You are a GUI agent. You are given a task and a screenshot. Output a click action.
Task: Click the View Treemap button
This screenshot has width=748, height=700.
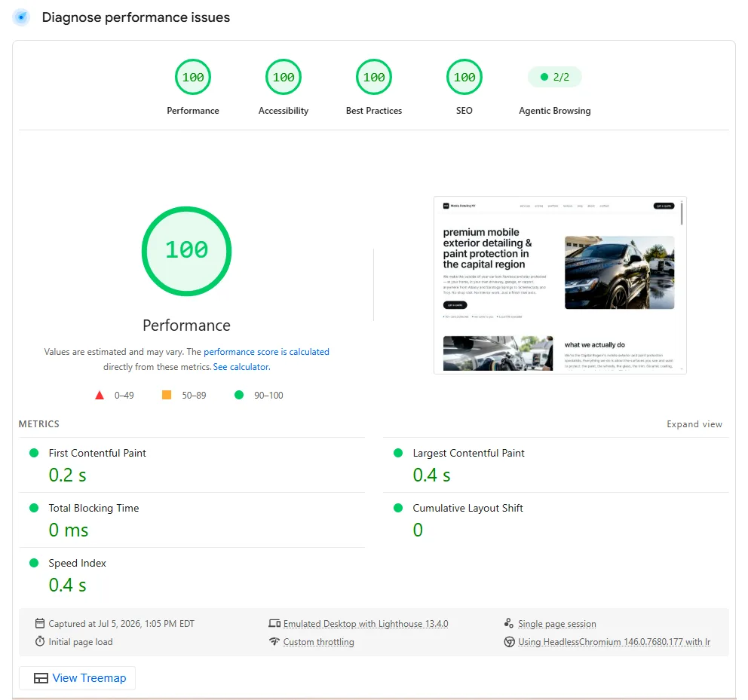tap(77, 678)
